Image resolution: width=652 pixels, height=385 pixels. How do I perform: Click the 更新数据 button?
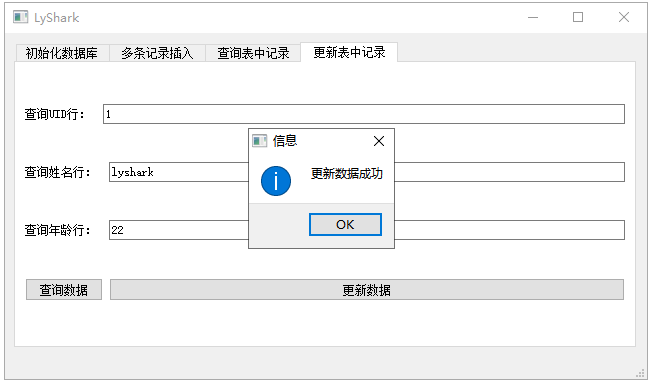367,290
